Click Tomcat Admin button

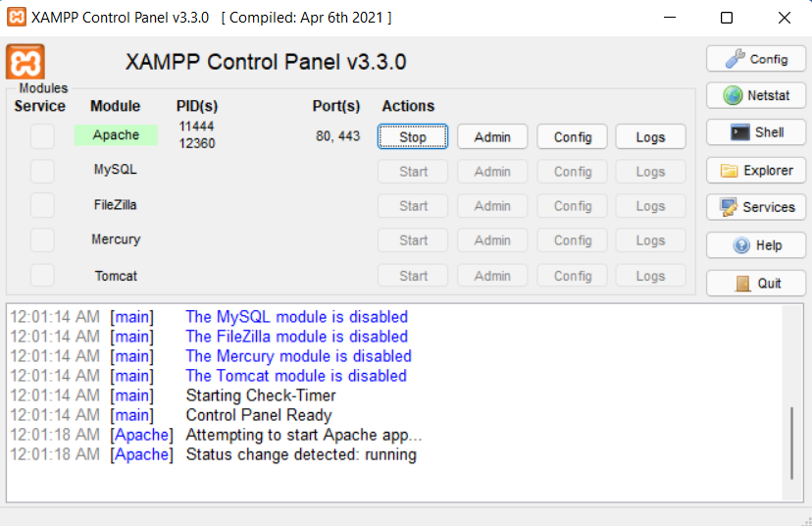492,276
